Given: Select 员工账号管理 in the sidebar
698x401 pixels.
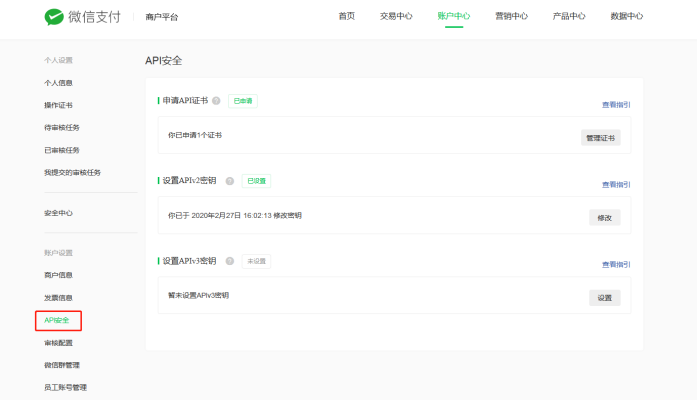Looking at the screenshot, I should click(x=65, y=387).
